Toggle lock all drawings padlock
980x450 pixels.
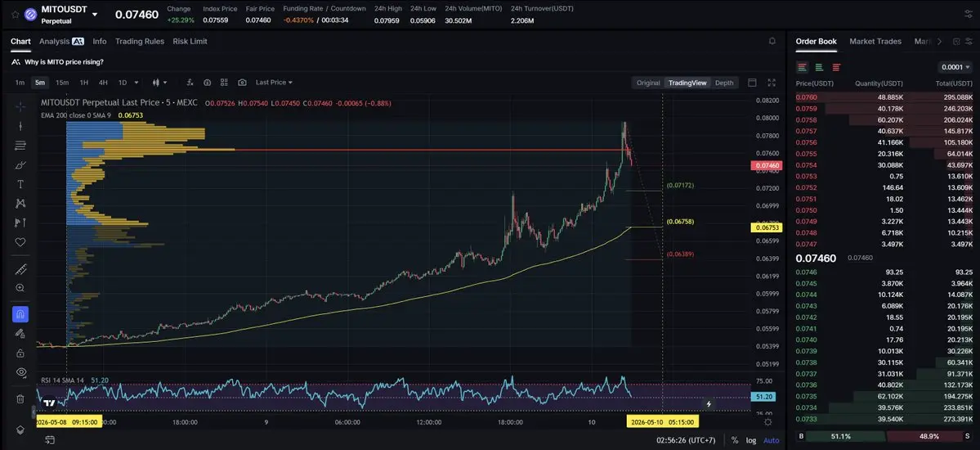[20, 353]
